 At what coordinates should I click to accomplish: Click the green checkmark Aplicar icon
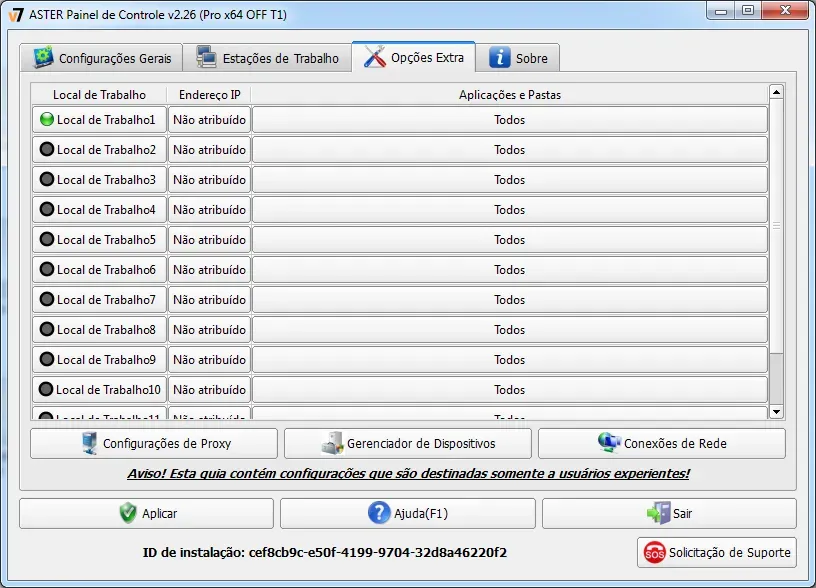127,513
